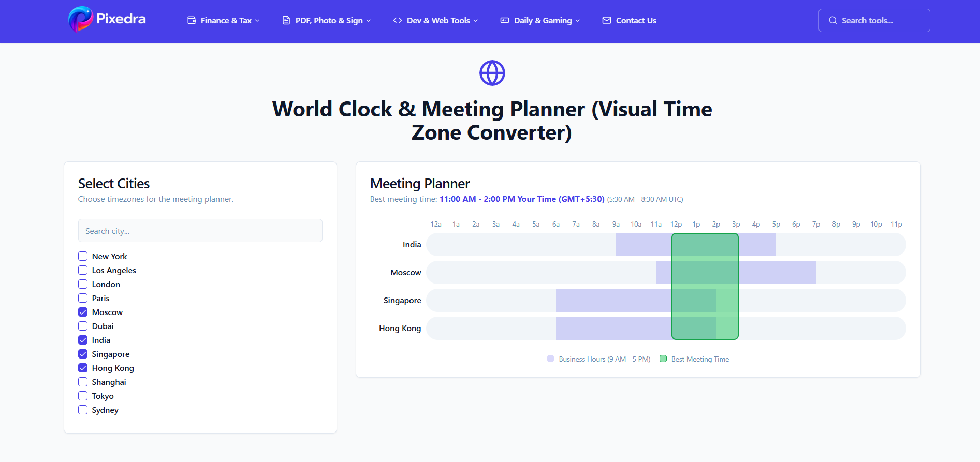Click the magnifier icon in search tools box

pyautogui.click(x=833, y=21)
